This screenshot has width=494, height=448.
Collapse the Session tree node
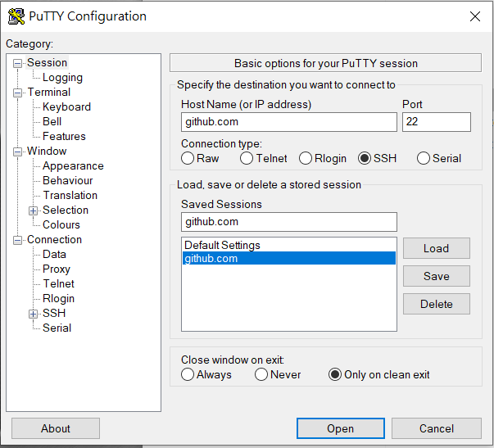point(18,63)
